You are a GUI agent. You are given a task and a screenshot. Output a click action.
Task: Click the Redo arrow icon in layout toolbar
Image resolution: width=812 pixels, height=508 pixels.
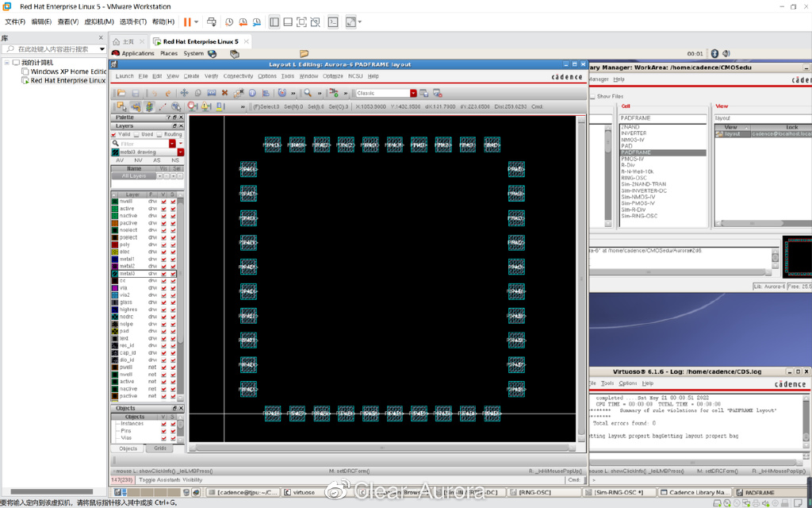(x=168, y=94)
